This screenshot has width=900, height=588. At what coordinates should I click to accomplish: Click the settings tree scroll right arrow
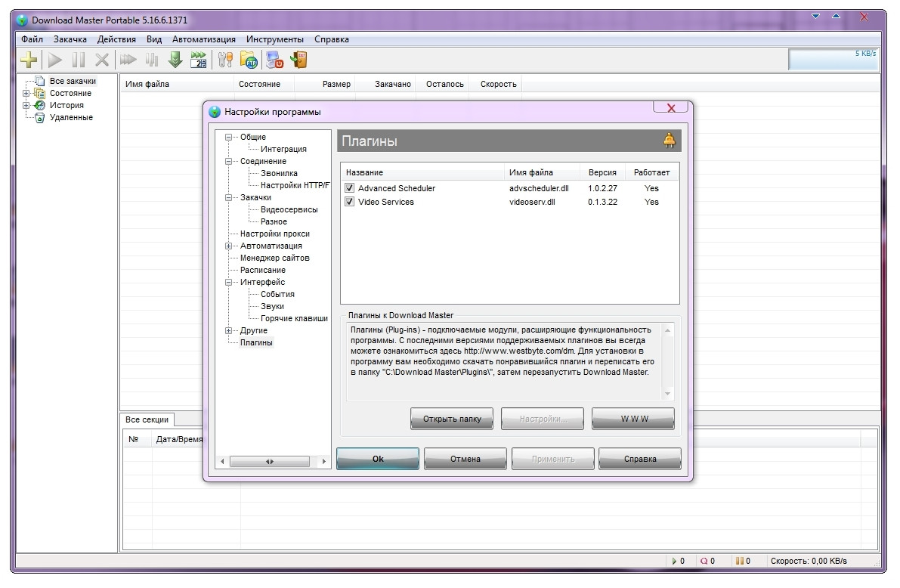pos(323,462)
